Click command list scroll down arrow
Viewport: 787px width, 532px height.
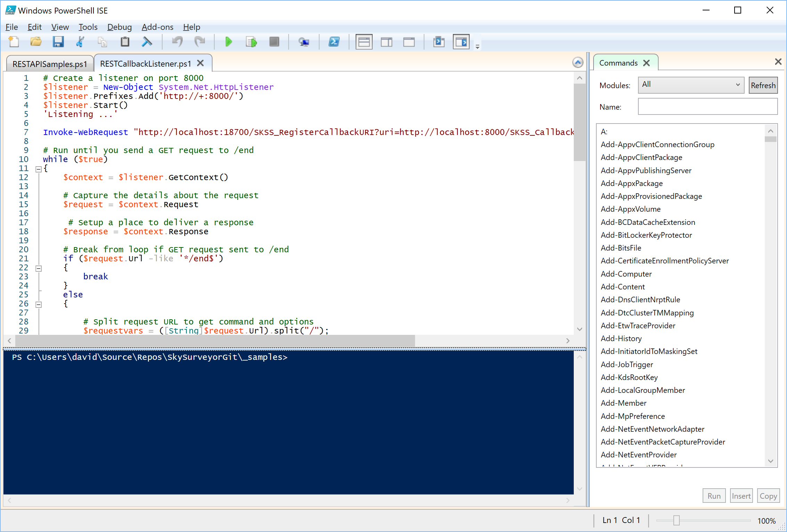(771, 461)
